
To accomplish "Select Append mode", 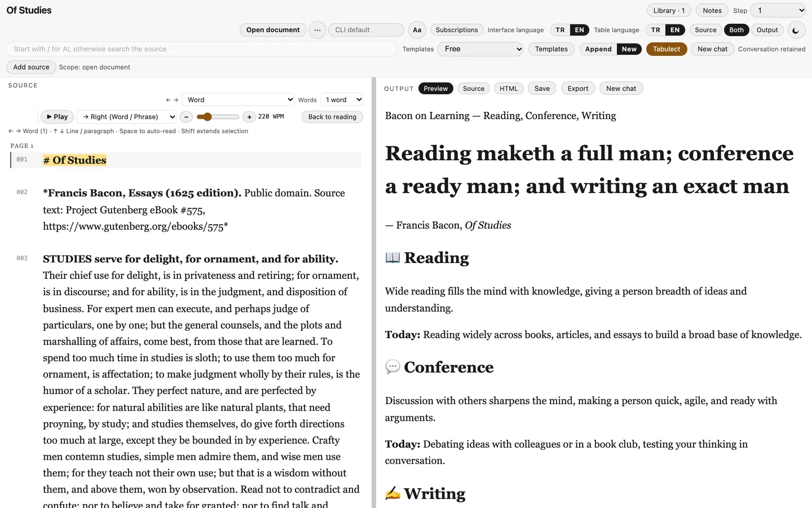I will (x=598, y=49).
